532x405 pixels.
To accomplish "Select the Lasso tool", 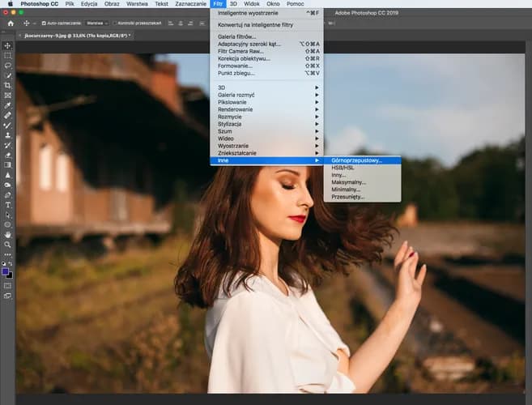I will click(8, 66).
